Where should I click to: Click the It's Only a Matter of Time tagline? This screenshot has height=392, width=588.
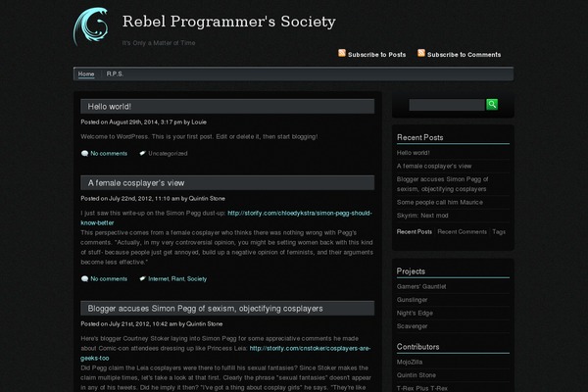click(159, 43)
